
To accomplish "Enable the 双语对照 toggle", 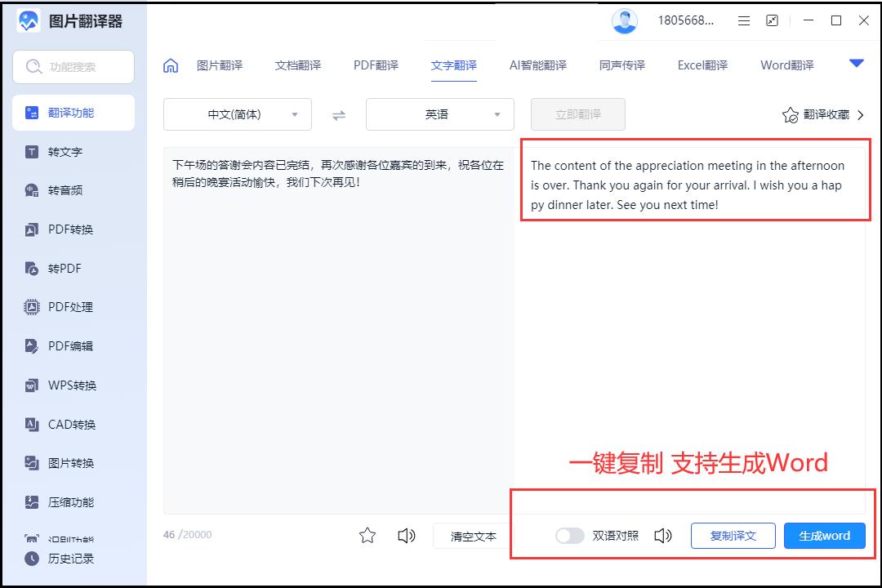I will coord(569,536).
